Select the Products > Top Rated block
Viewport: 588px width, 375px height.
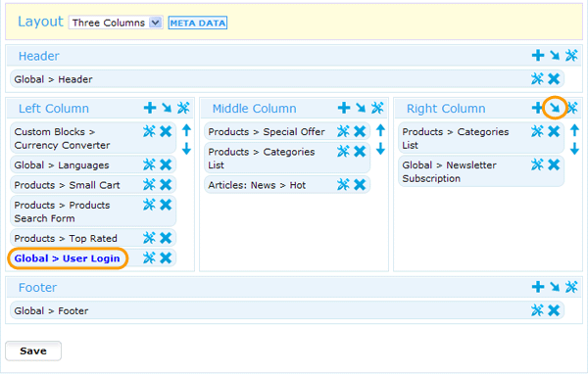[66, 239]
